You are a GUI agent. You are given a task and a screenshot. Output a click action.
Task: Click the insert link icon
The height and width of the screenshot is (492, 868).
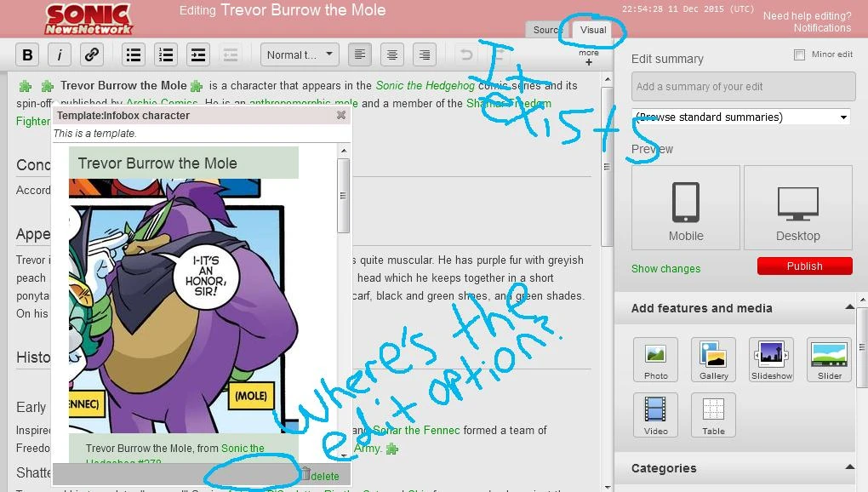[x=92, y=55]
